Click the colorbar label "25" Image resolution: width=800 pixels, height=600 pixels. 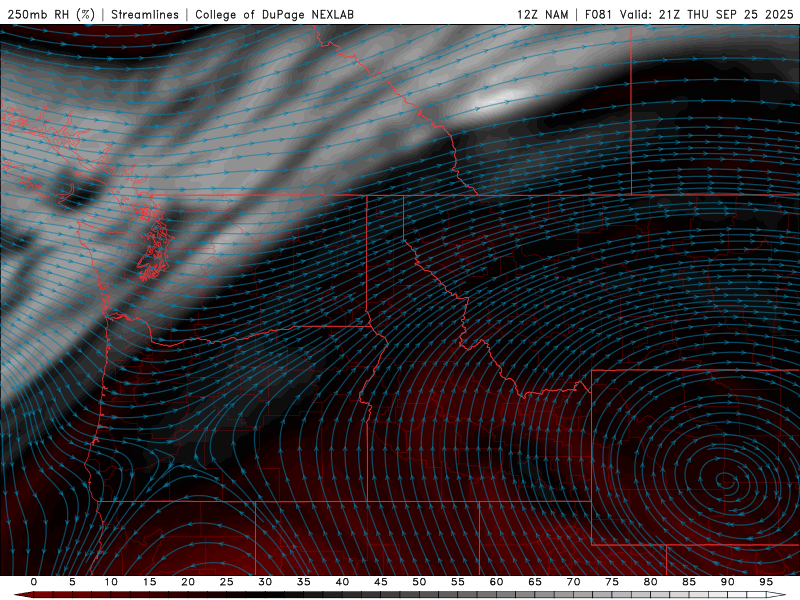[227, 582]
